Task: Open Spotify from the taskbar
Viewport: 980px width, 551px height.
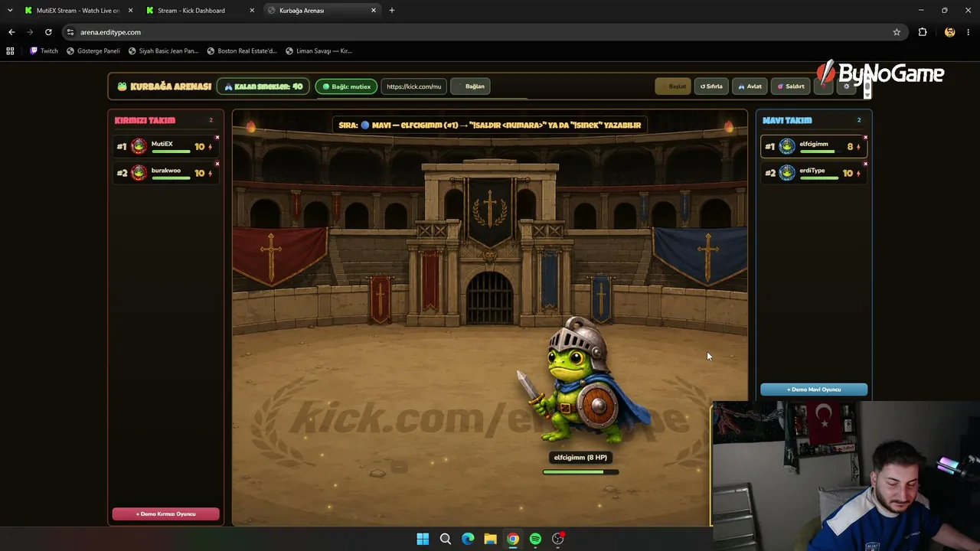Action: (x=535, y=539)
